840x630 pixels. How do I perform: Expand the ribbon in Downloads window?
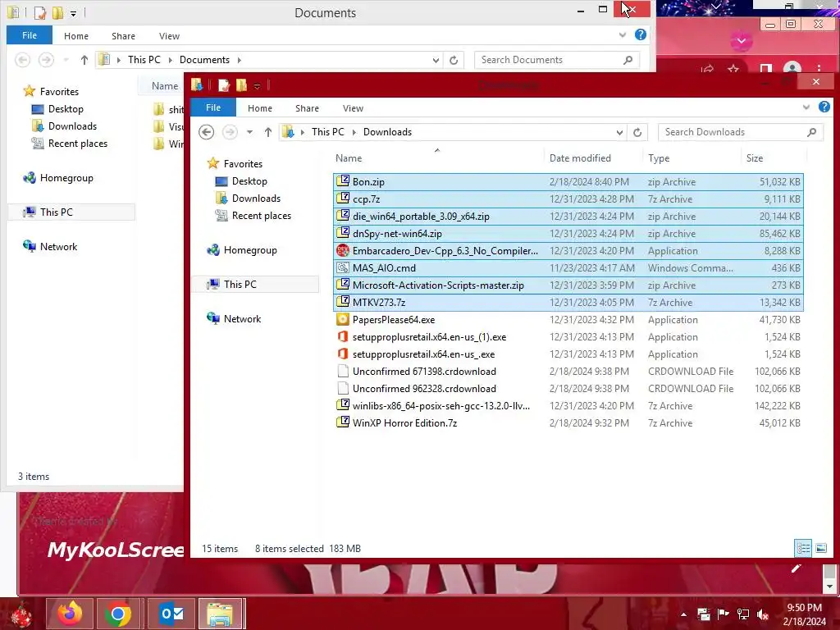point(806,107)
